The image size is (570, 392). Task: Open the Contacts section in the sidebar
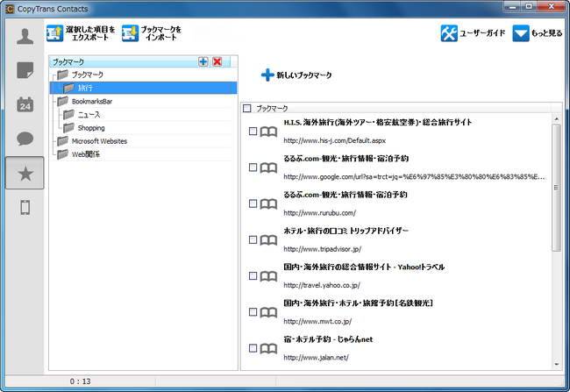click(25, 36)
